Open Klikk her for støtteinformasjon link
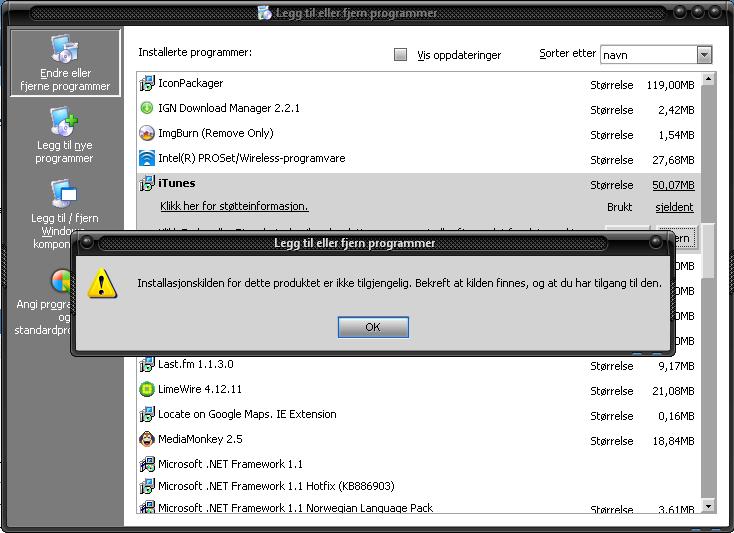734x533 pixels. point(234,206)
